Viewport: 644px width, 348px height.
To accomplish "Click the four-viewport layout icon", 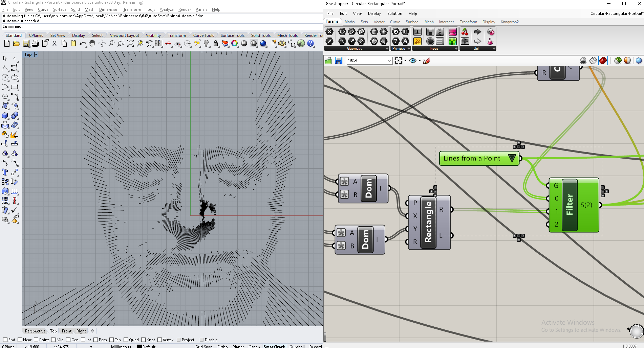I will (x=159, y=43).
